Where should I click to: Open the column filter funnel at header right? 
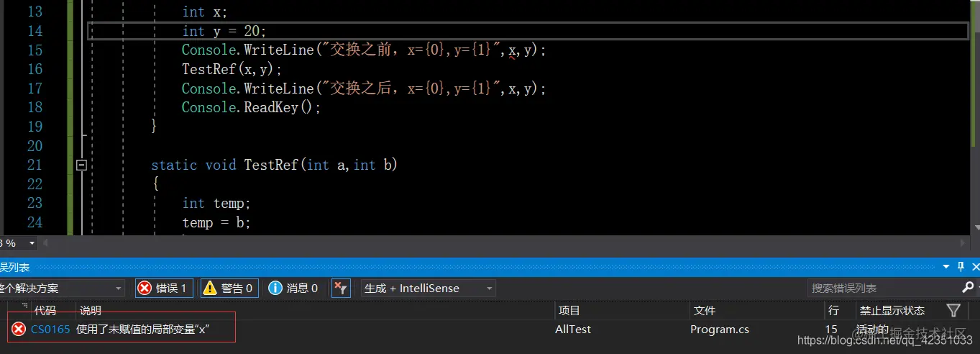pyautogui.click(x=953, y=310)
